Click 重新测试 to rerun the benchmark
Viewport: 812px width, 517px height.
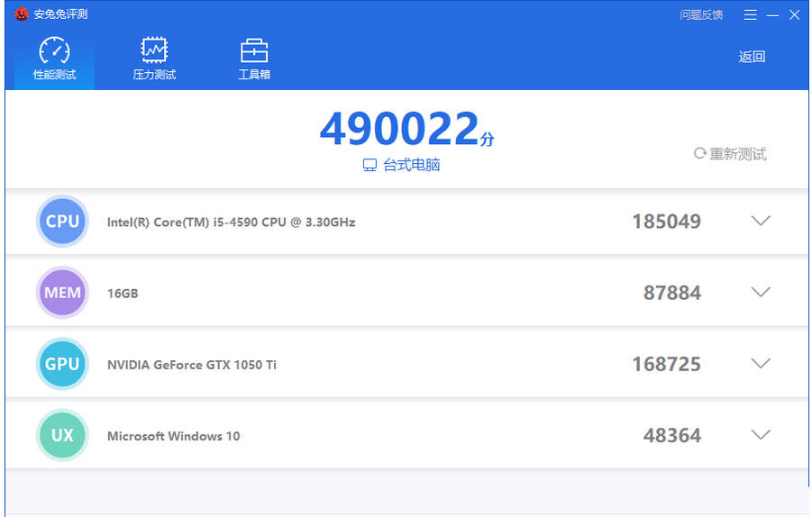pyautogui.click(x=730, y=154)
